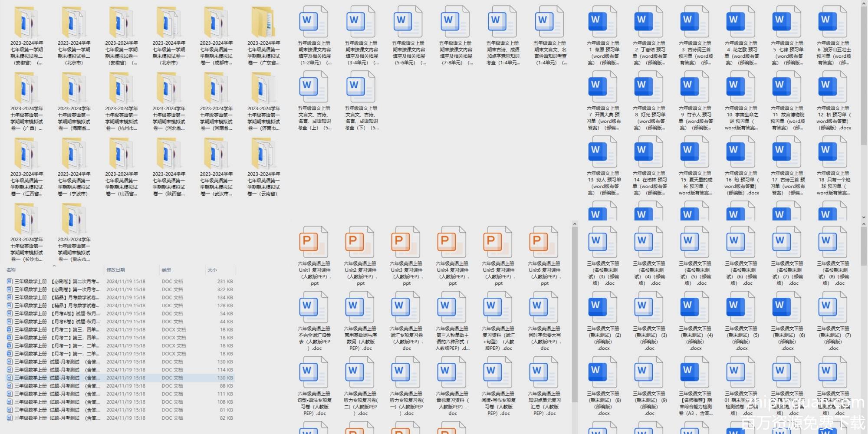Open the 期末模拟试卷二 (安徽省) folder
Screen dimensions: 868x434
pyautogui.click(x=27, y=36)
